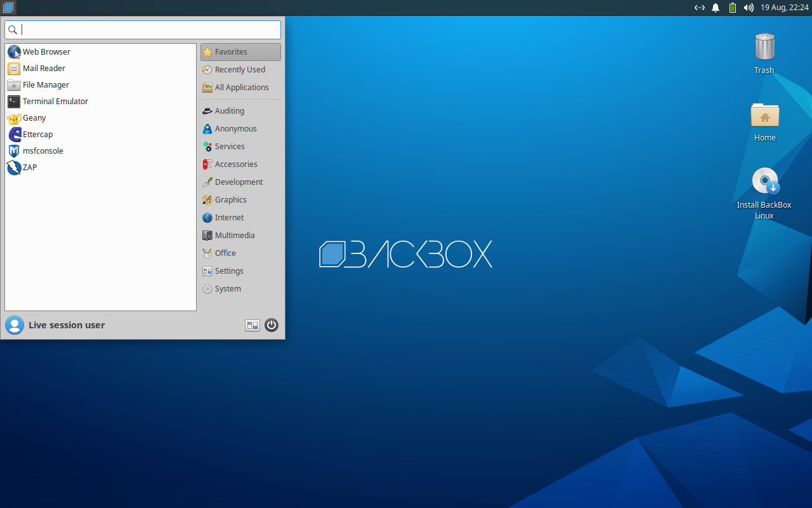Open the settings manager button beside power

pyautogui.click(x=252, y=325)
